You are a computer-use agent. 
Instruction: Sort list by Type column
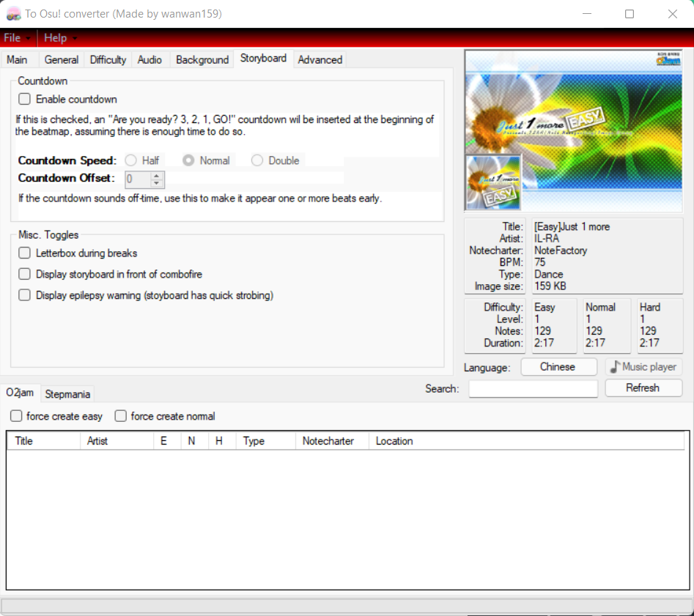pyautogui.click(x=265, y=441)
